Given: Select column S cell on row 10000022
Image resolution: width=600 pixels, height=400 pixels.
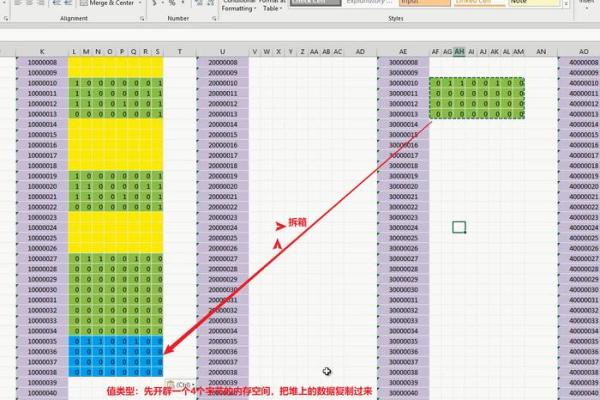Looking at the screenshot, I should pyautogui.click(x=159, y=207).
